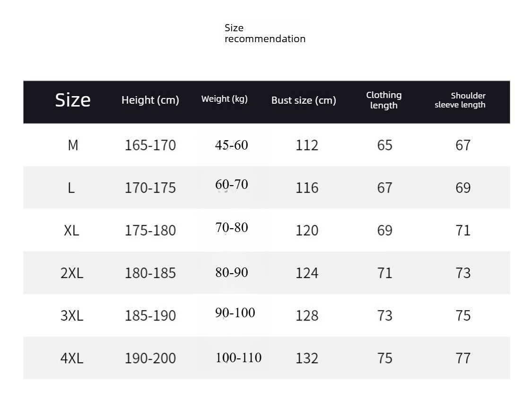Screen dimensions: 532x401
Task: Select the L size row label
Action: click(x=71, y=188)
